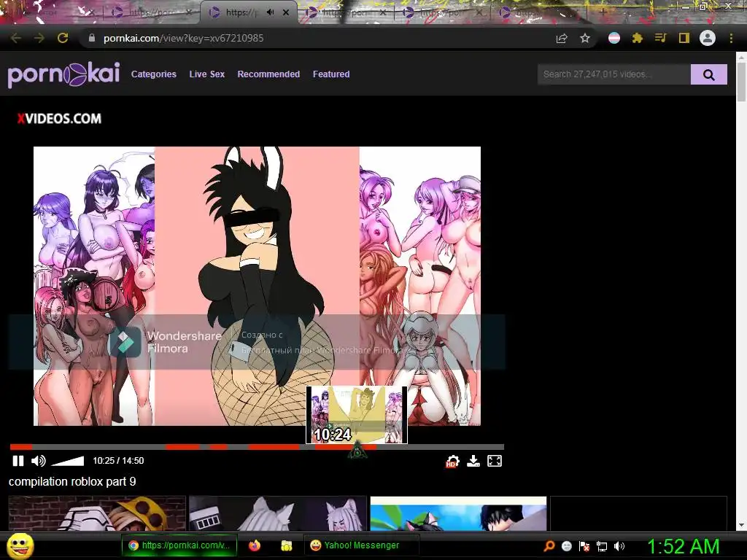View site info via the padlock icon
Viewport: 747px width, 560px height.
92,38
